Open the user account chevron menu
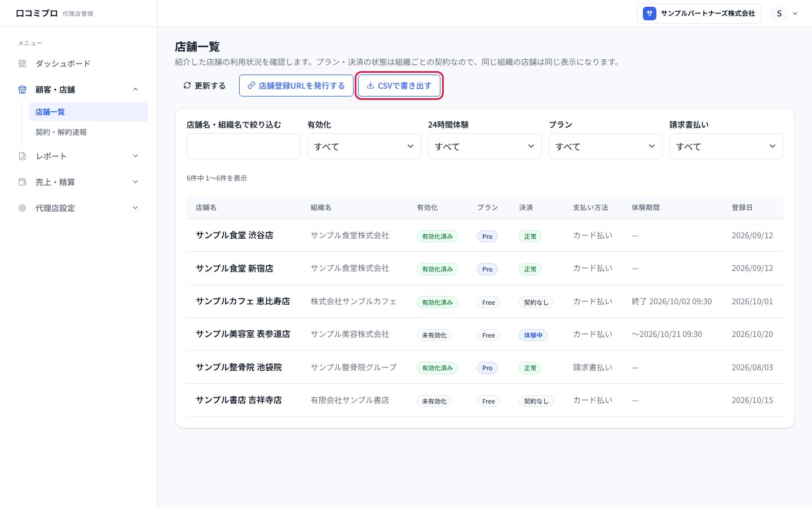Viewport: 812px width, 508px height. [x=795, y=14]
